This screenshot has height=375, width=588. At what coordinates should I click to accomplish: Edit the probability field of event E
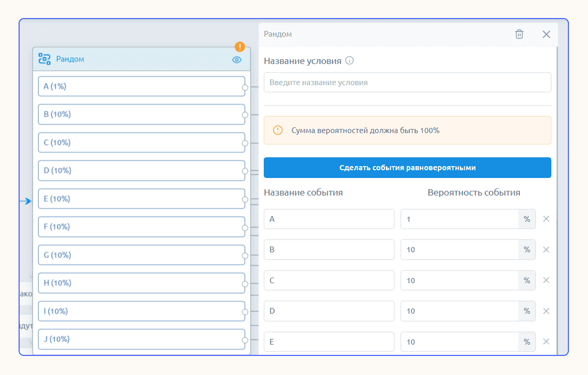(459, 341)
